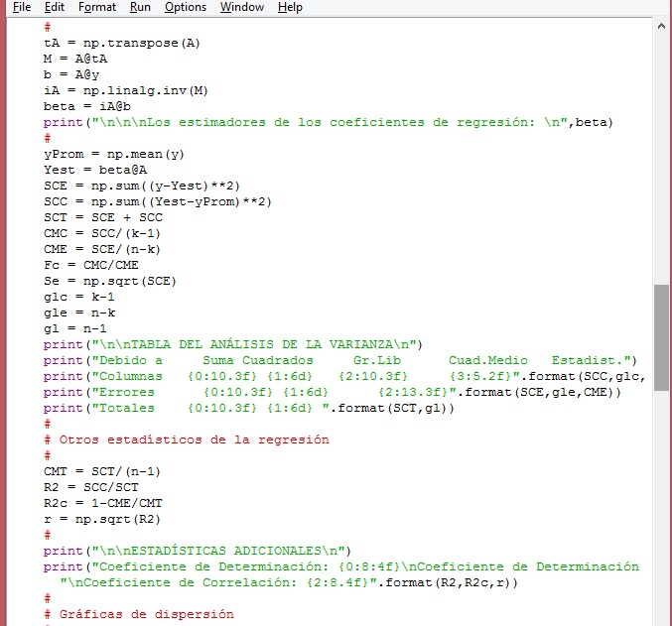Screen dimensions: 672x626
Task: Click the line 'Fc = CMC/CME'
Action: pyautogui.click(x=91, y=265)
